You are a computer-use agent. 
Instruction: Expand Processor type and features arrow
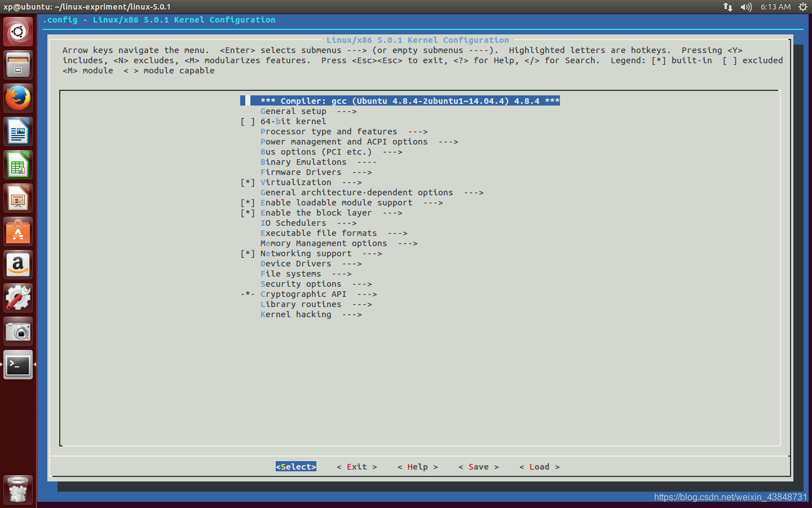(x=418, y=132)
